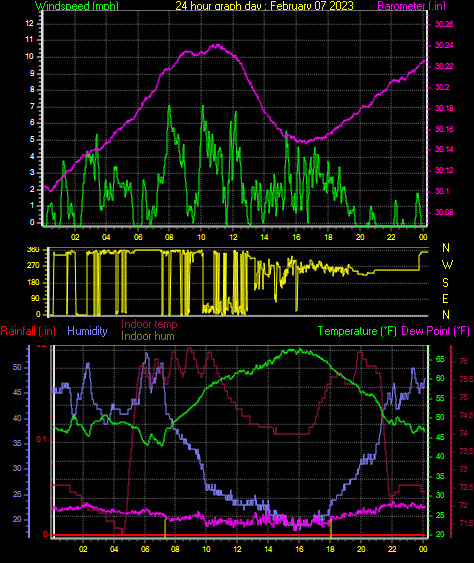Click the Windspeed (mph) axis title

(x=77, y=5)
